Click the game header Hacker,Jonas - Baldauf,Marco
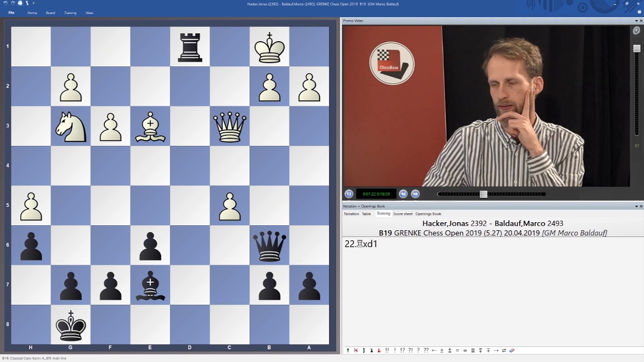Image resolution: width=644 pixels, height=362 pixels. pos(493,224)
